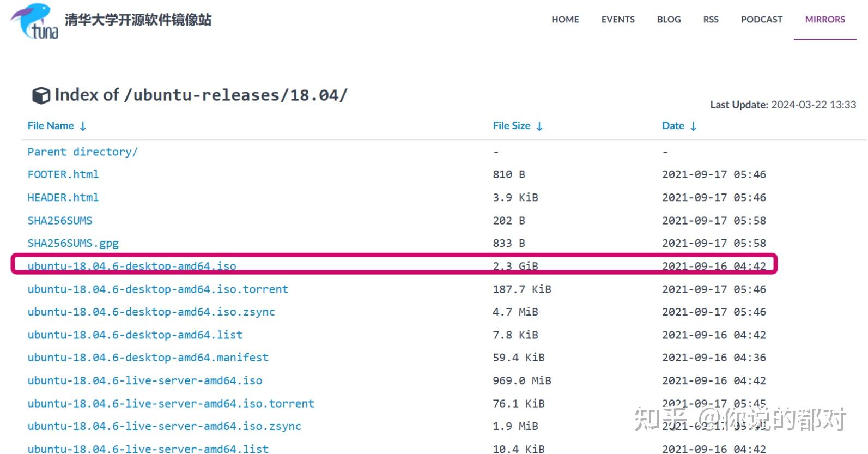Screen dimensions: 868x454
Task: Sort by Date arrow
Action: [693, 126]
